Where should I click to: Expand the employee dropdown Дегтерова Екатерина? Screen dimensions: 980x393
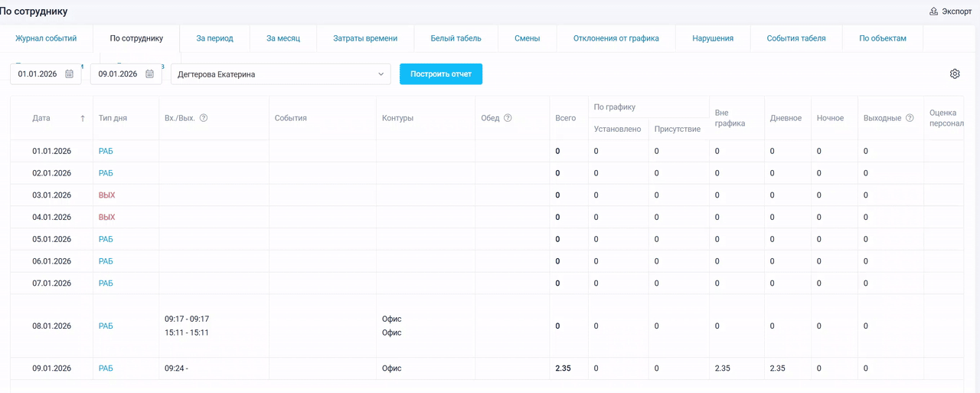click(x=381, y=74)
